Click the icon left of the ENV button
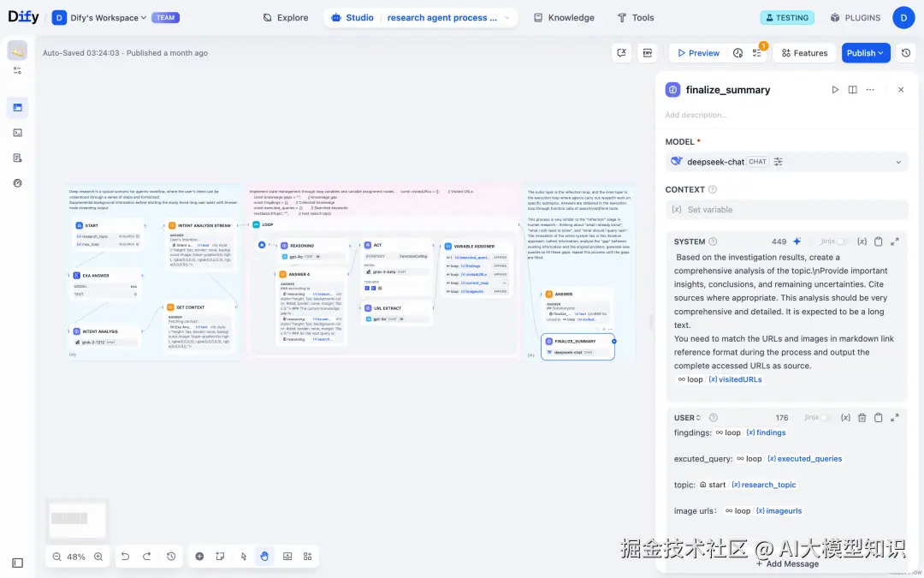Screen dimensions: 924x578 pos(622,53)
